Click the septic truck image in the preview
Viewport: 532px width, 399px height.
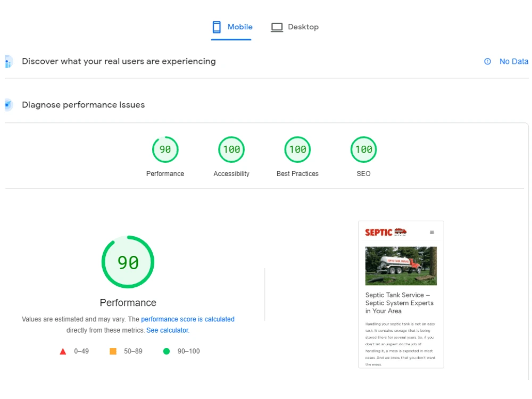[401, 266]
